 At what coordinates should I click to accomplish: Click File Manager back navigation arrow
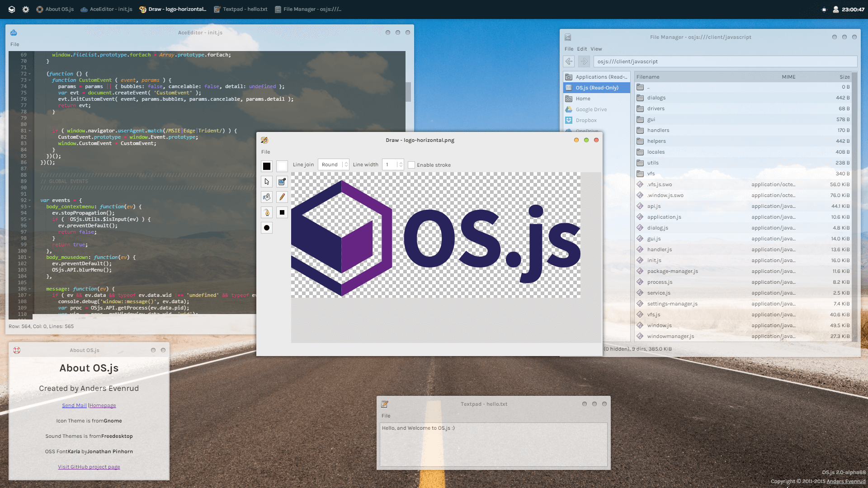[x=569, y=61]
